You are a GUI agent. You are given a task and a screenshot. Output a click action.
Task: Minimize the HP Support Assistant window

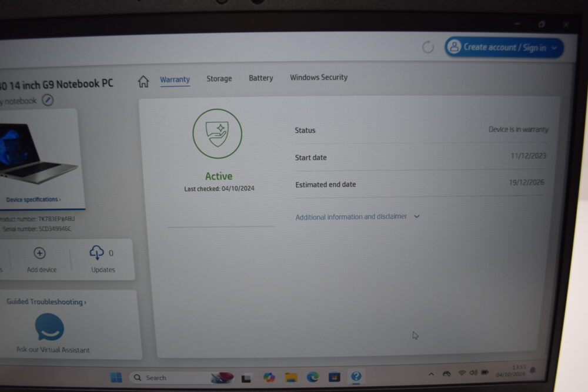(x=517, y=24)
